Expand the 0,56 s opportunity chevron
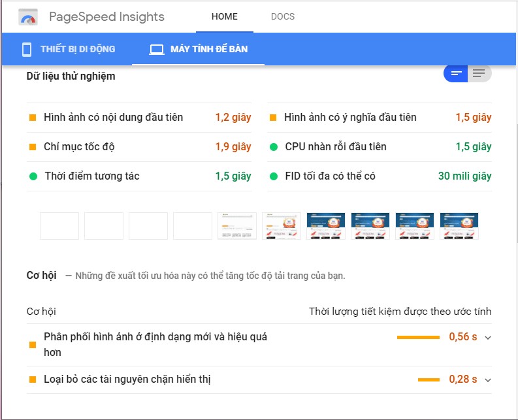518x420 pixels. (x=488, y=338)
